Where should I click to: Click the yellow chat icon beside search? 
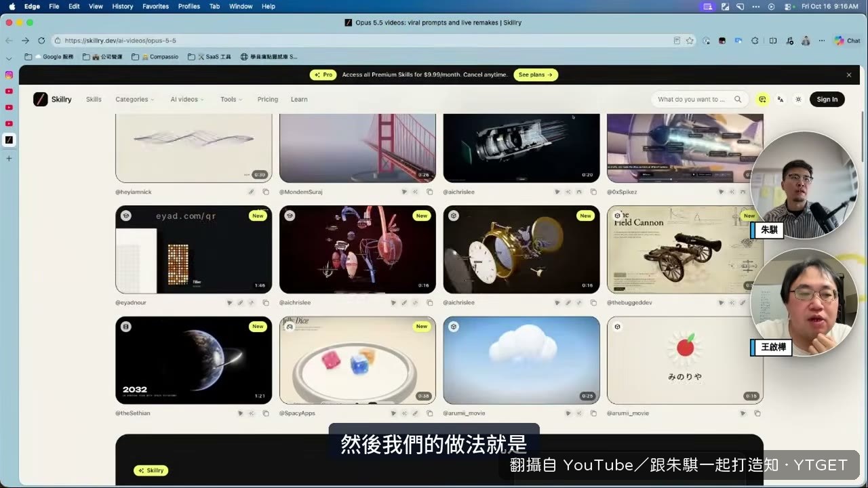[762, 99]
